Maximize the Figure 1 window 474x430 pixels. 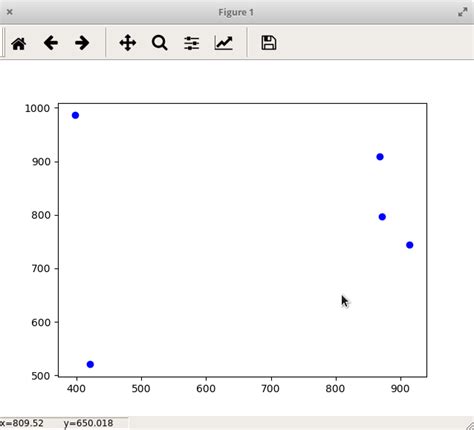pyautogui.click(x=462, y=12)
